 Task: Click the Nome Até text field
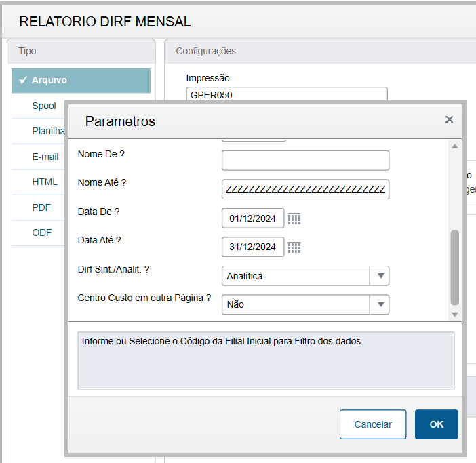pos(305,189)
